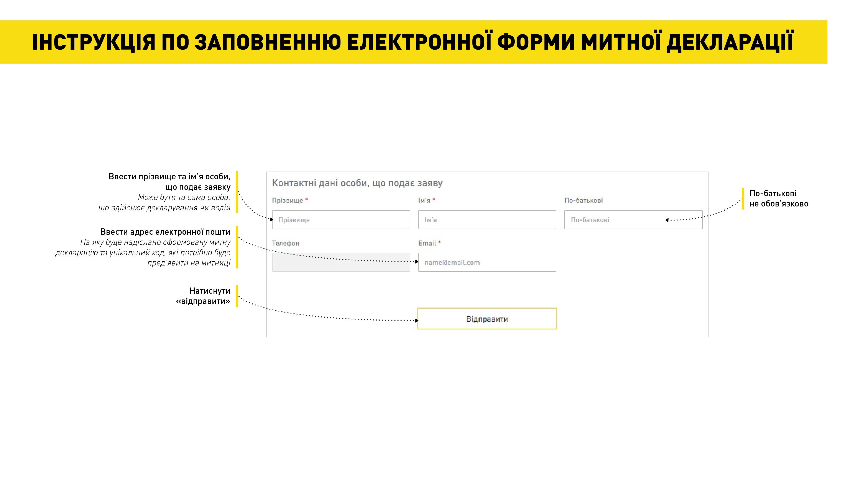Click the Email field with name@email.com placeholder
The image size is (868, 488).
[x=487, y=262]
